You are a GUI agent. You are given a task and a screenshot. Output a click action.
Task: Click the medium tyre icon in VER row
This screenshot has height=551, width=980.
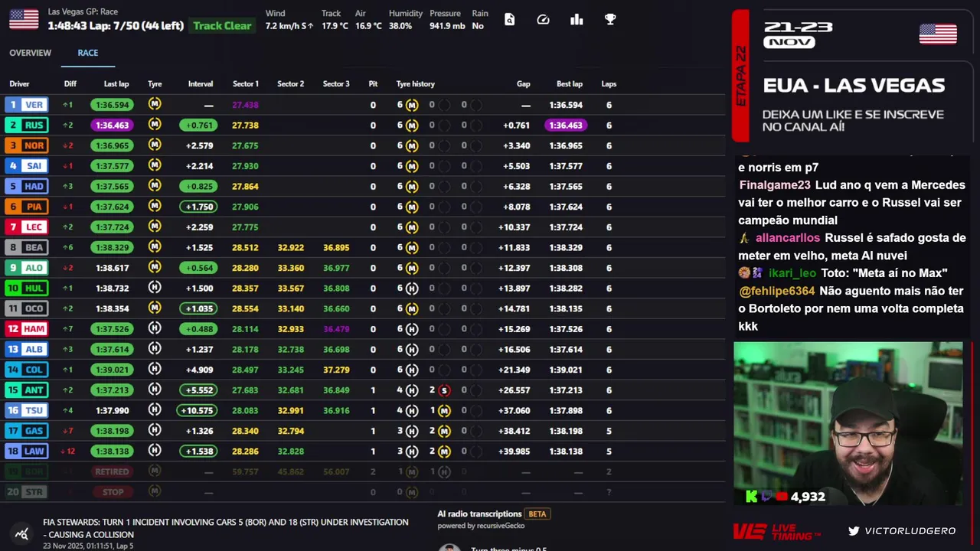point(155,104)
